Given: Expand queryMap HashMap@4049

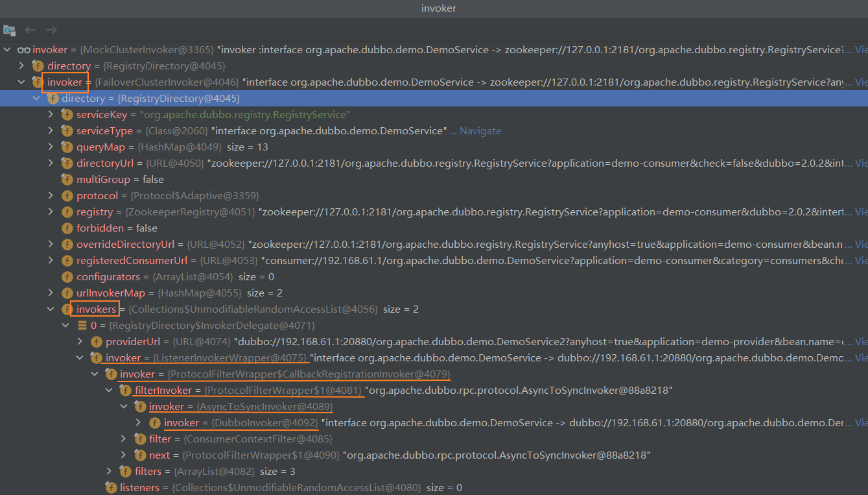Looking at the screenshot, I should pyautogui.click(x=51, y=147).
